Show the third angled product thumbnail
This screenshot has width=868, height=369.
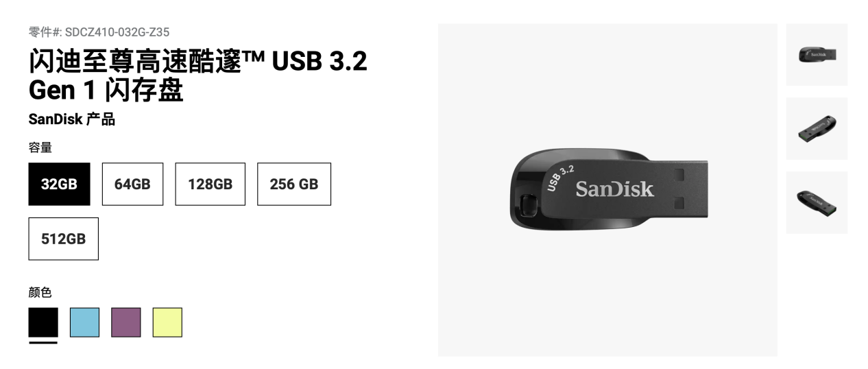tap(817, 202)
